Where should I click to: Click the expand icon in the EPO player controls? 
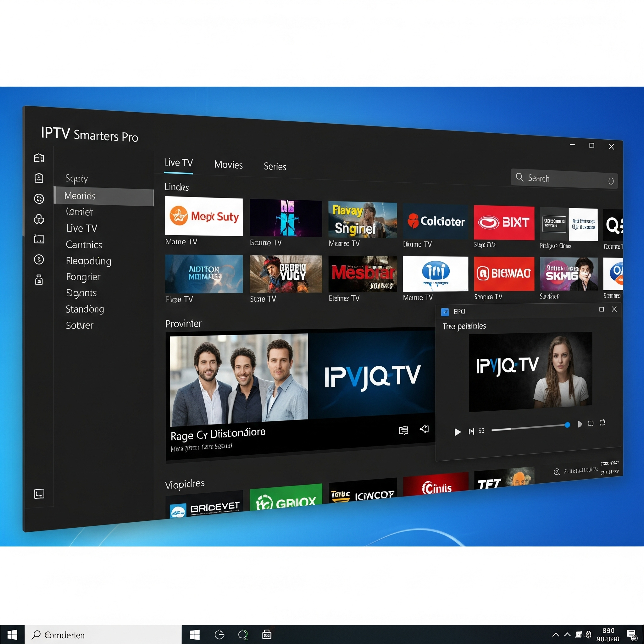coord(591,424)
